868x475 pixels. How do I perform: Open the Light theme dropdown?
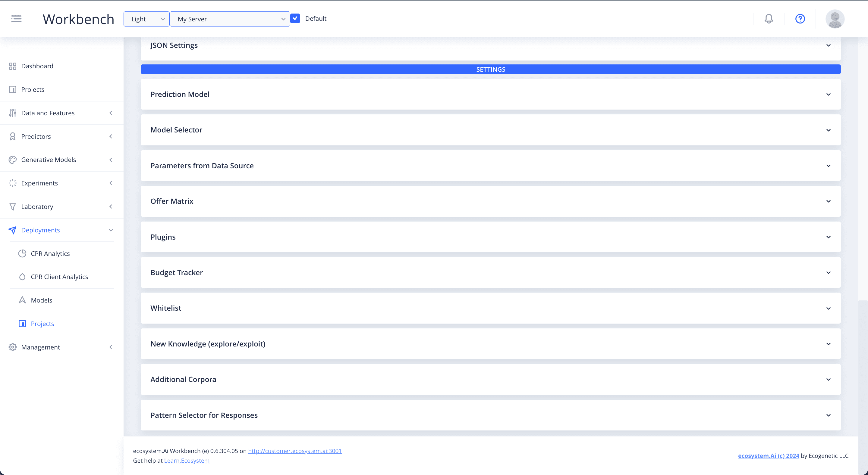pos(146,19)
